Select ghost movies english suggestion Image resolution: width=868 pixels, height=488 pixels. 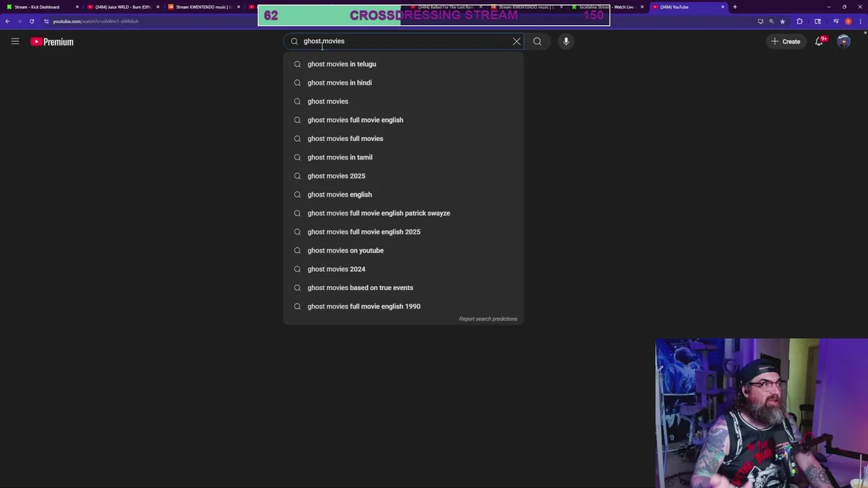[x=403, y=195]
